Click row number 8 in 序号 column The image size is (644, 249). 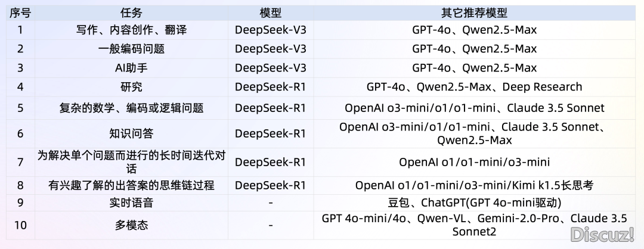pyautogui.click(x=20, y=185)
